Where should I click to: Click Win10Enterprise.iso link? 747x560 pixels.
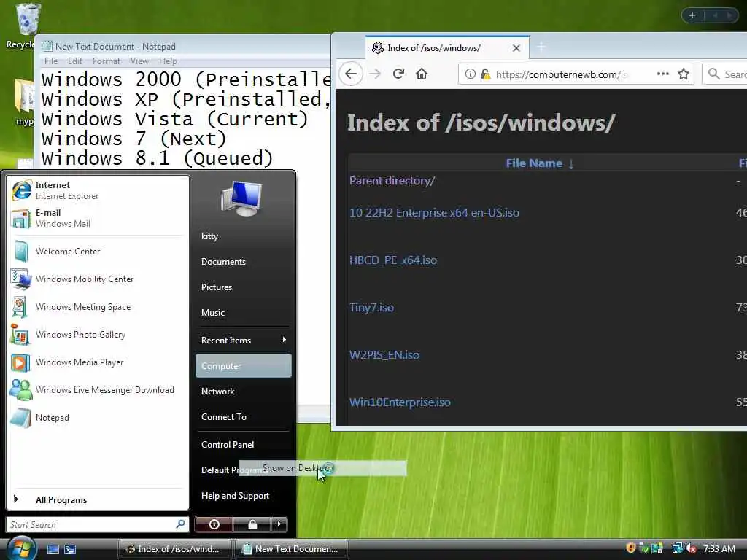pos(400,402)
